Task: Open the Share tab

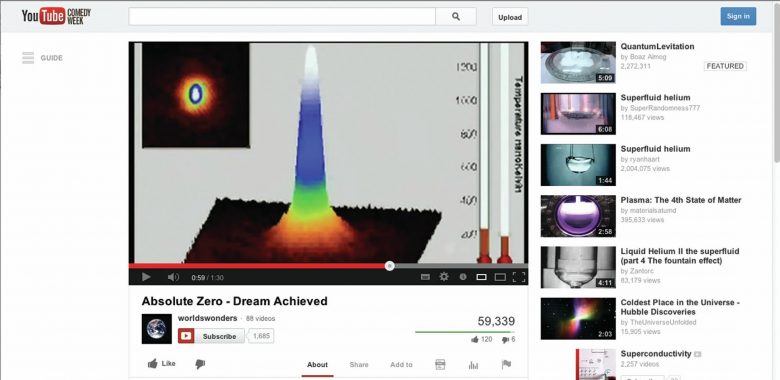Action: [359, 365]
